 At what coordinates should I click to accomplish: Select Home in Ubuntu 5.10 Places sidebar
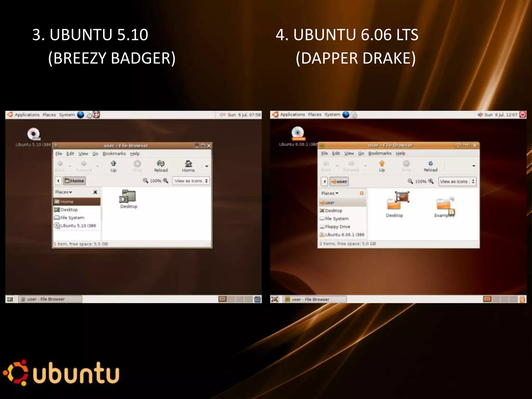[x=77, y=202]
